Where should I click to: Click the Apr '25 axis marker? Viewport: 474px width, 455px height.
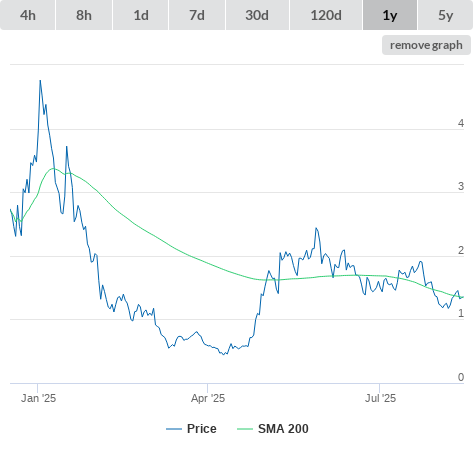coord(208,398)
